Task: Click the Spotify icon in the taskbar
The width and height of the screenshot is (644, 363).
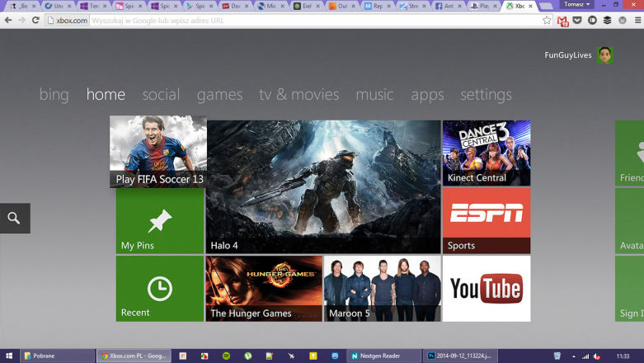Action: [226, 356]
